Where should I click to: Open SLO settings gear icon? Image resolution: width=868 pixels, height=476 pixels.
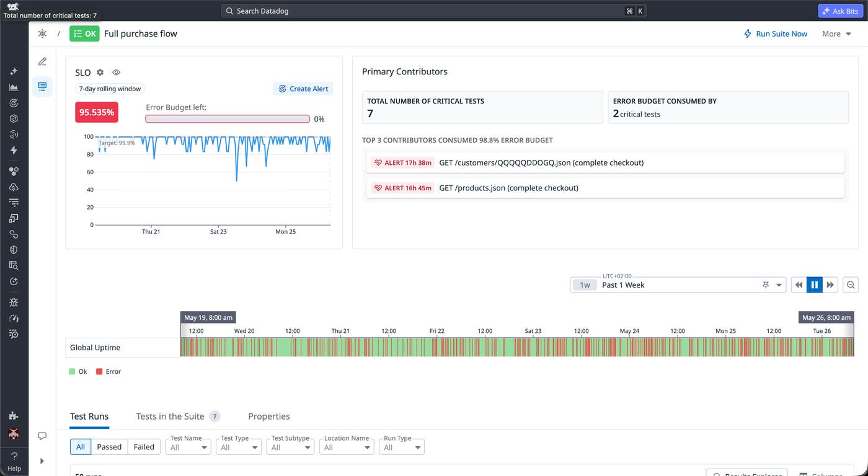(100, 73)
